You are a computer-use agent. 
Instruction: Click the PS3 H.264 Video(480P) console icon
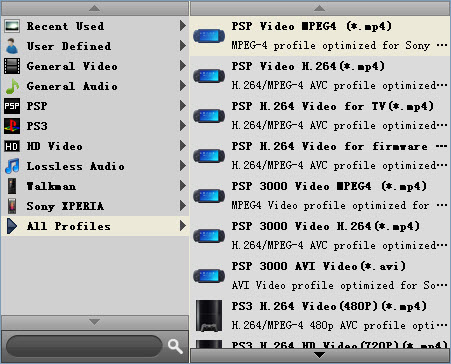[x=209, y=316]
